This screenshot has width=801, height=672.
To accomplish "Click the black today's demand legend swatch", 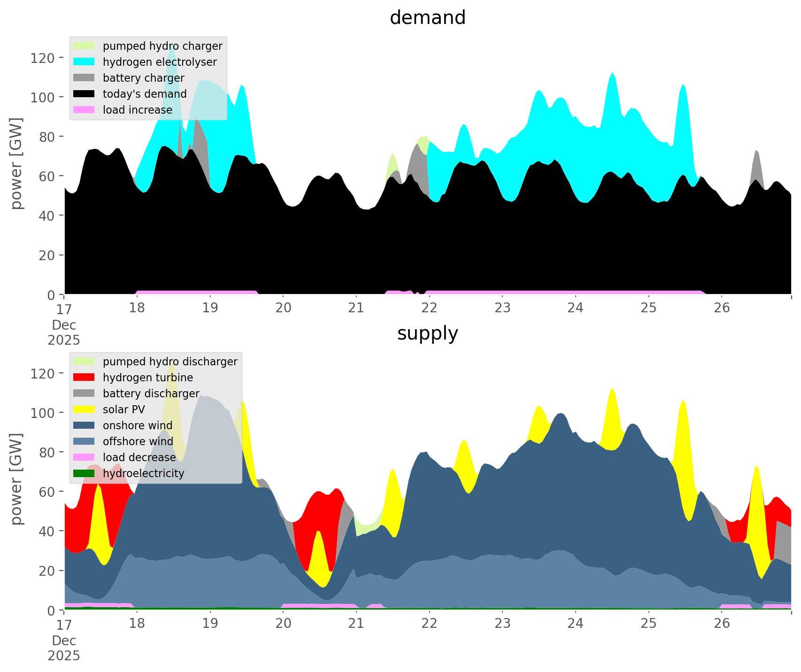I will 84,94.
